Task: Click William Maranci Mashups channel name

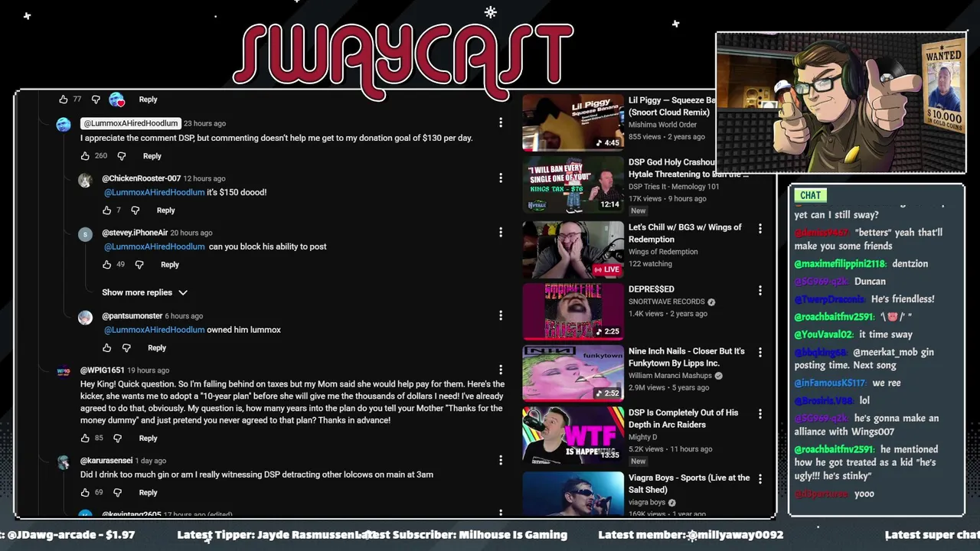Action: 670,376
